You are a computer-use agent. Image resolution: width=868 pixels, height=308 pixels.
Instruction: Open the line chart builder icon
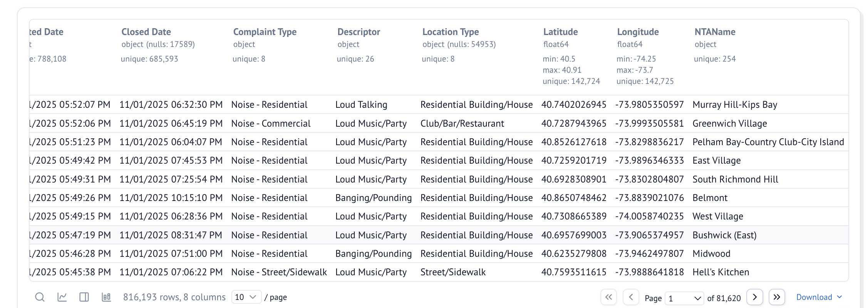click(62, 297)
